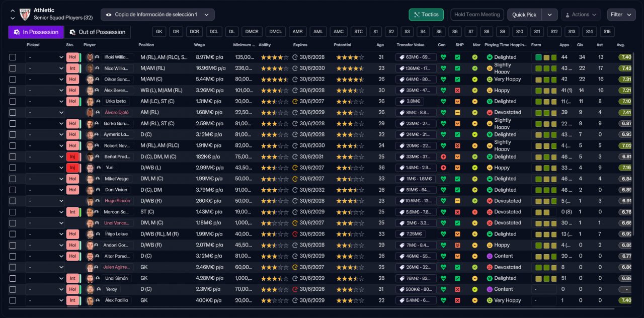The height and width of the screenshot is (318, 644).
Task: Click Beñat Prados' red injury condition icon
Action: tap(443, 157)
